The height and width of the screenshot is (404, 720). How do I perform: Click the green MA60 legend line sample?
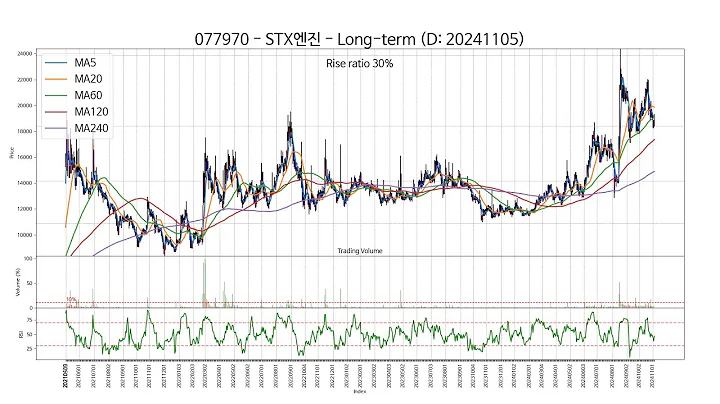tap(56, 95)
